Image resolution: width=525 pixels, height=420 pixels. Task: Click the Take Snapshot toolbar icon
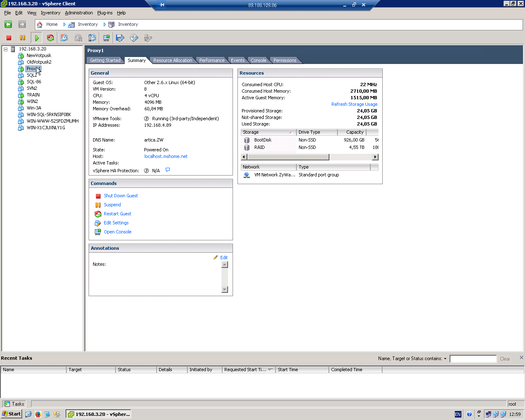coord(64,38)
